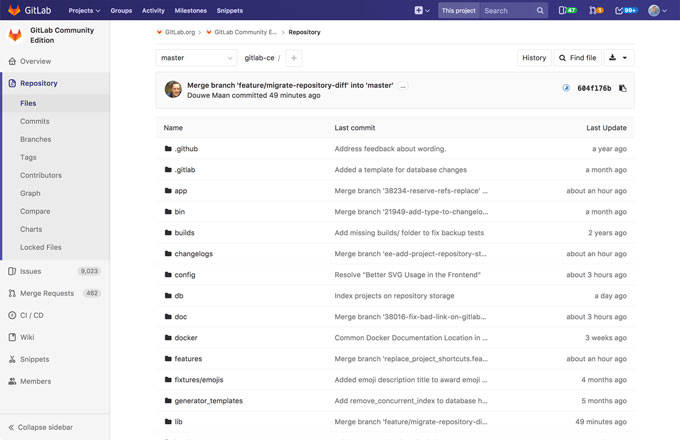
Task: Click the GitLab fox logo in the navbar
Action: pos(15,10)
